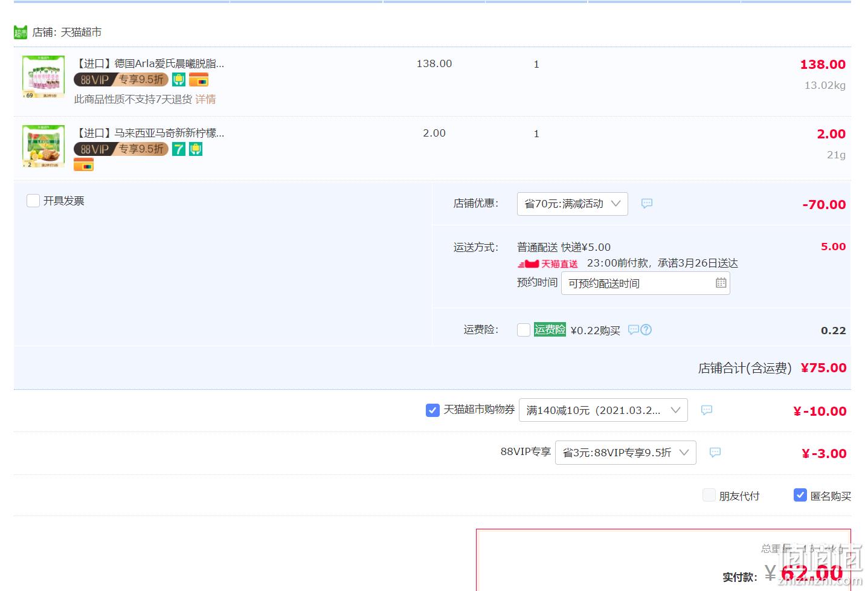
Task: Open the calendar icon in delivery time field
Action: pyautogui.click(x=721, y=283)
